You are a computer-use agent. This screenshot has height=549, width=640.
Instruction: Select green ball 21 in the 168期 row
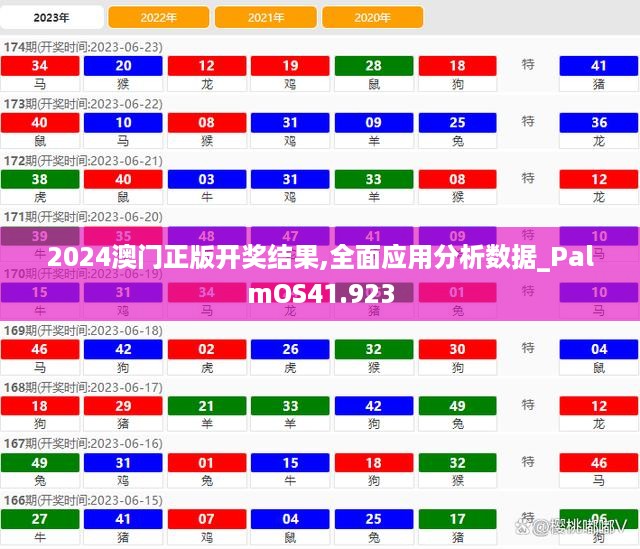(x=207, y=406)
